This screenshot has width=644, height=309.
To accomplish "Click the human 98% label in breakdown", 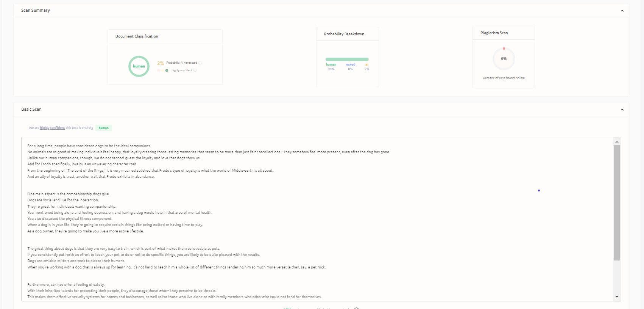I will 331,66.
